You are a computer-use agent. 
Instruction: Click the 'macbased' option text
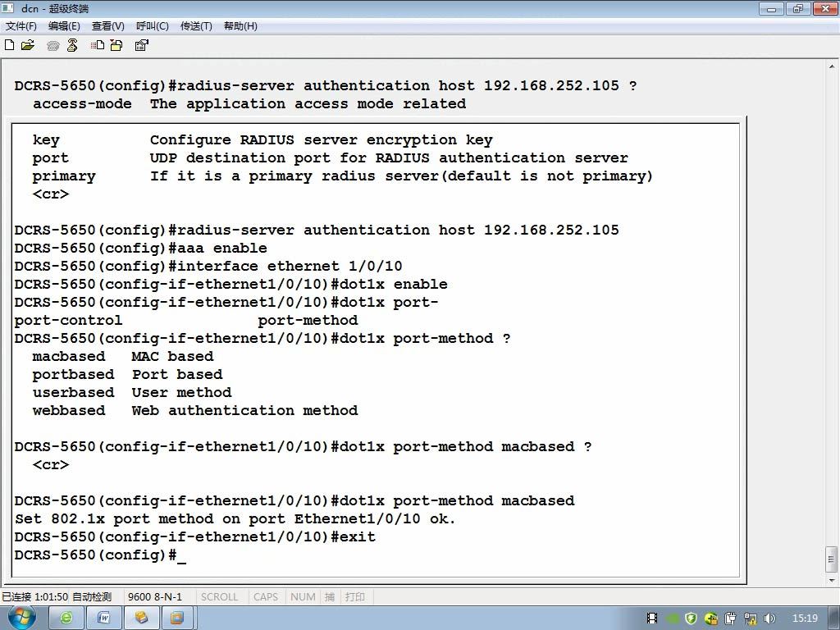(69, 356)
